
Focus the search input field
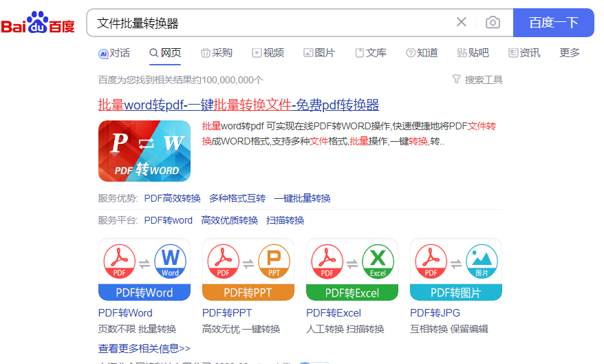click(x=270, y=23)
